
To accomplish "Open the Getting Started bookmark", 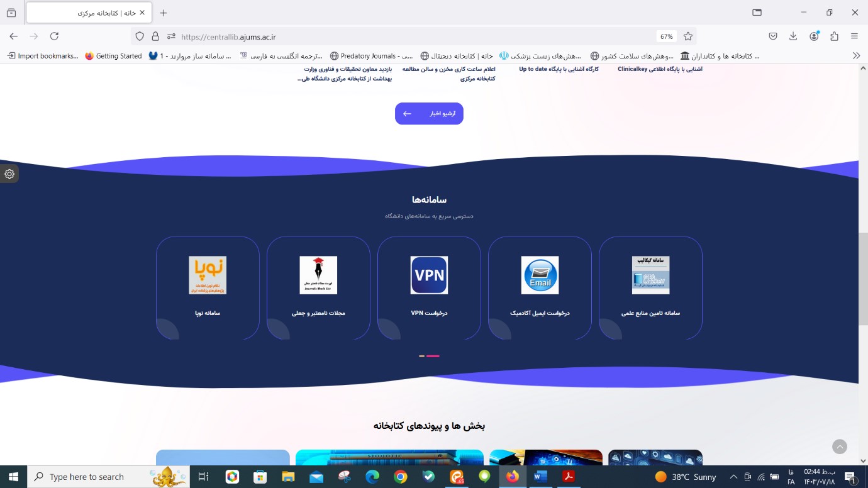I will coord(113,55).
